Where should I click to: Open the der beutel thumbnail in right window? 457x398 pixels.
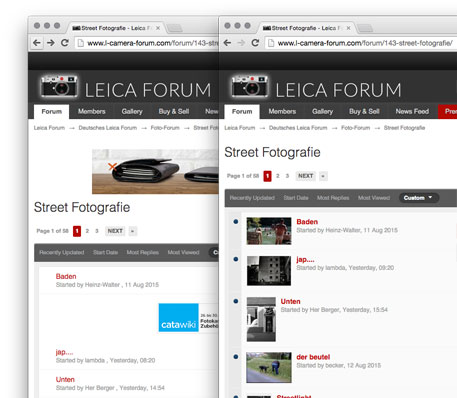269,367
